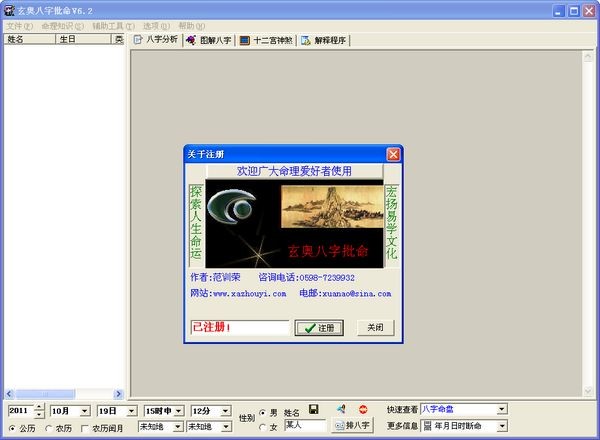
Task: Close the 关于注册 dialog with X
Action: tap(393, 154)
